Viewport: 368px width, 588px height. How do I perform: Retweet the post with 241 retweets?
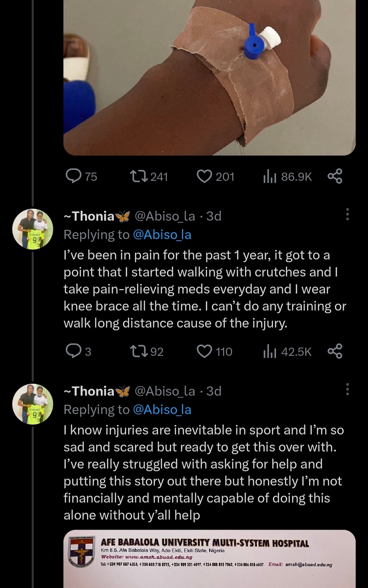pos(139,176)
